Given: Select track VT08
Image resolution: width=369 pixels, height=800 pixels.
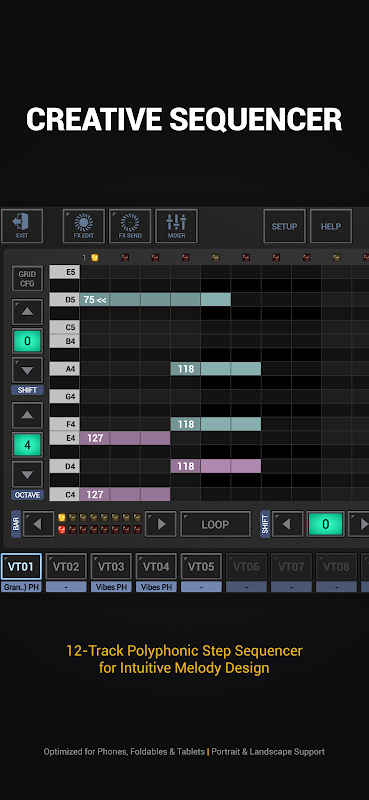Looking at the screenshot, I should 336,566.
